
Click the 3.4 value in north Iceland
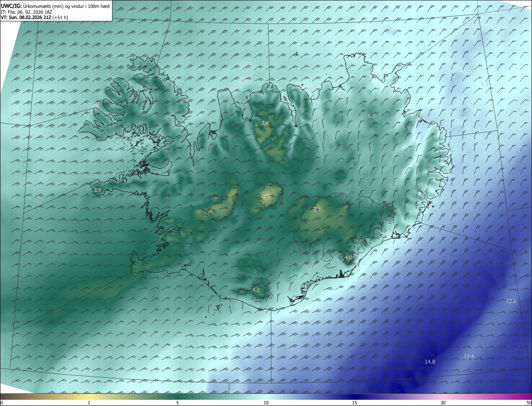click(265, 123)
